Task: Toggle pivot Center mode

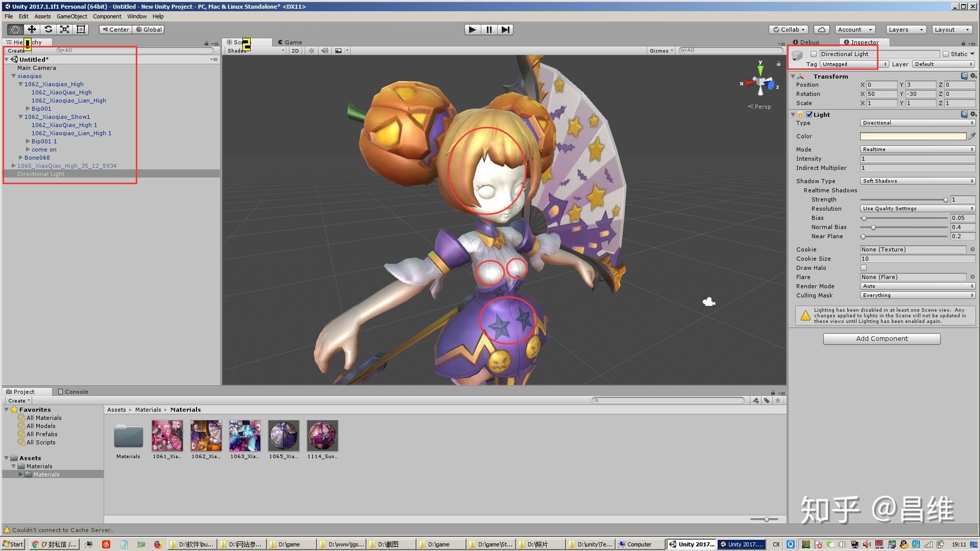Action: (116, 30)
